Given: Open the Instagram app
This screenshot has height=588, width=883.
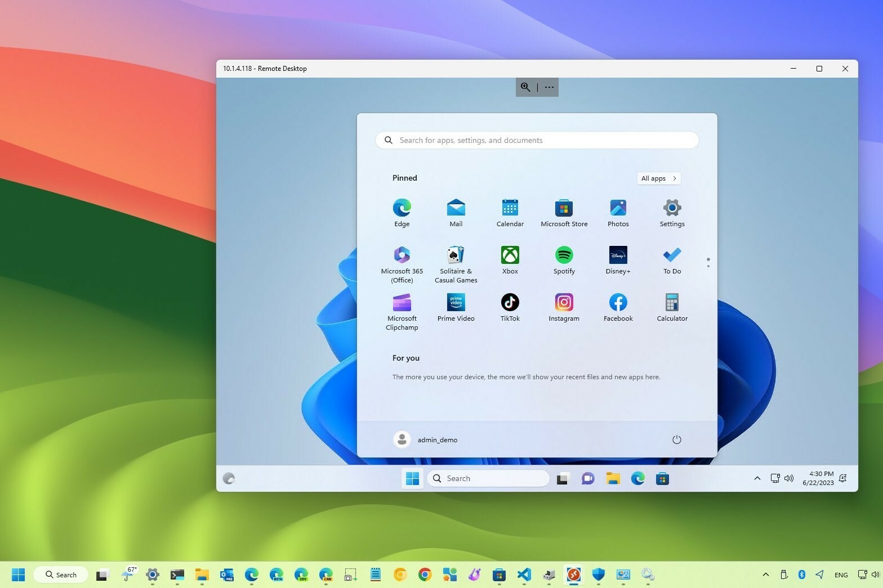Looking at the screenshot, I should coord(564,307).
